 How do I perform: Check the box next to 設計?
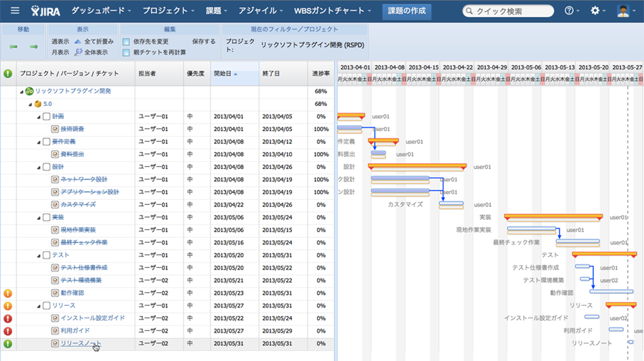point(47,167)
